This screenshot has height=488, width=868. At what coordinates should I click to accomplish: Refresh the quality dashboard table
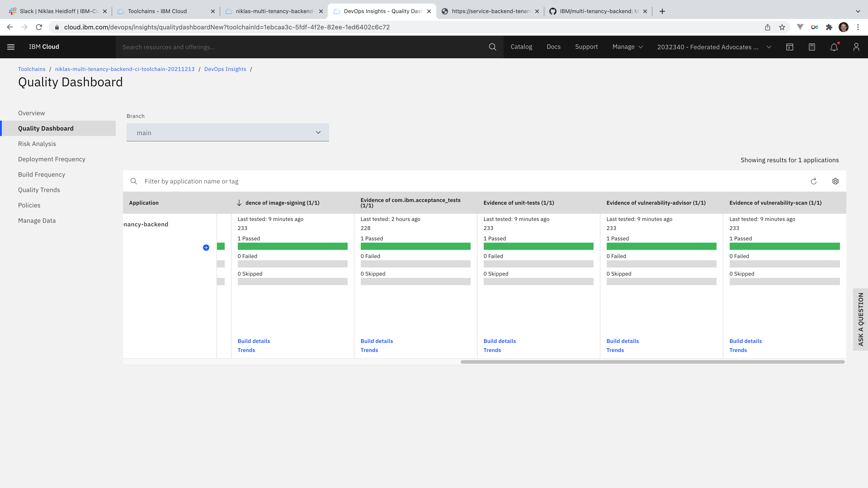tap(814, 181)
